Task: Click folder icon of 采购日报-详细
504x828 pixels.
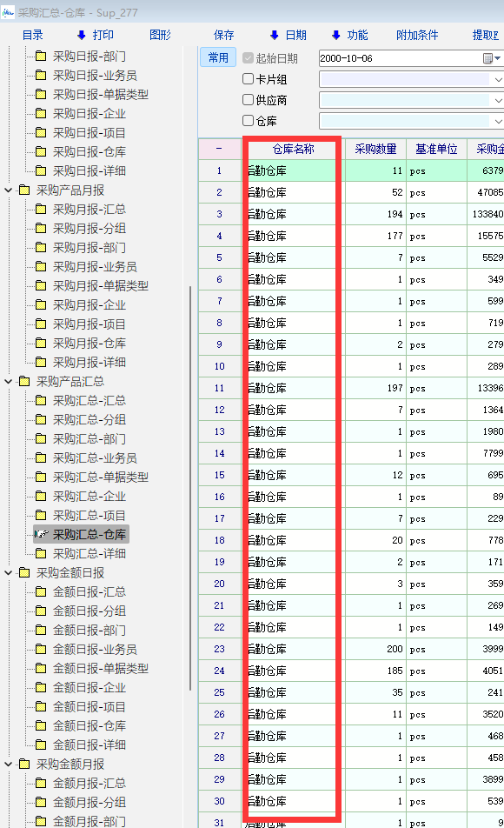Action: pyautogui.click(x=41, y=170)
